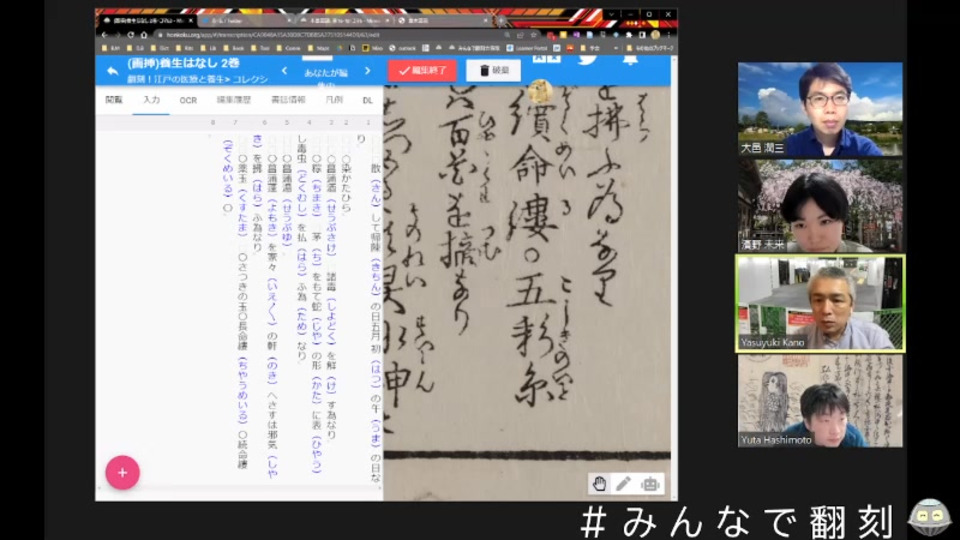Image resolution: width=960 pixels, height=540 pixels.
Task: Open the Chrome profile avatar
Action: (656, 35)
